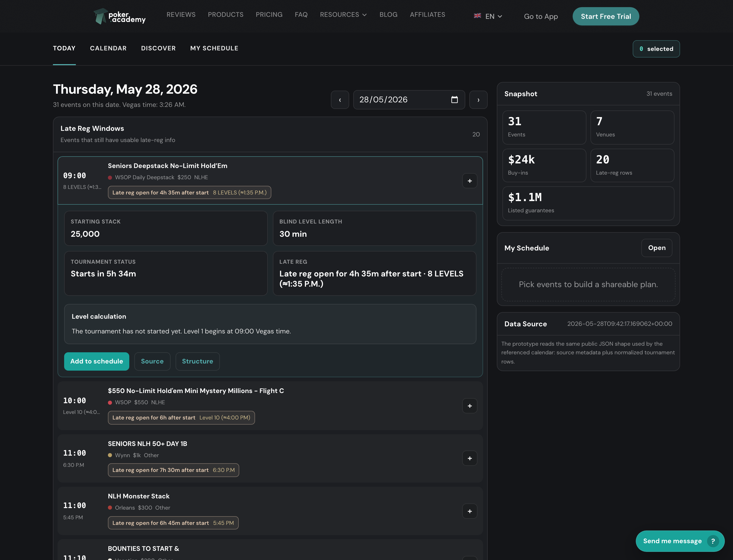Open the calendar date picker icon
This screenshot has height=560, width=733.
tap(454, 100)
